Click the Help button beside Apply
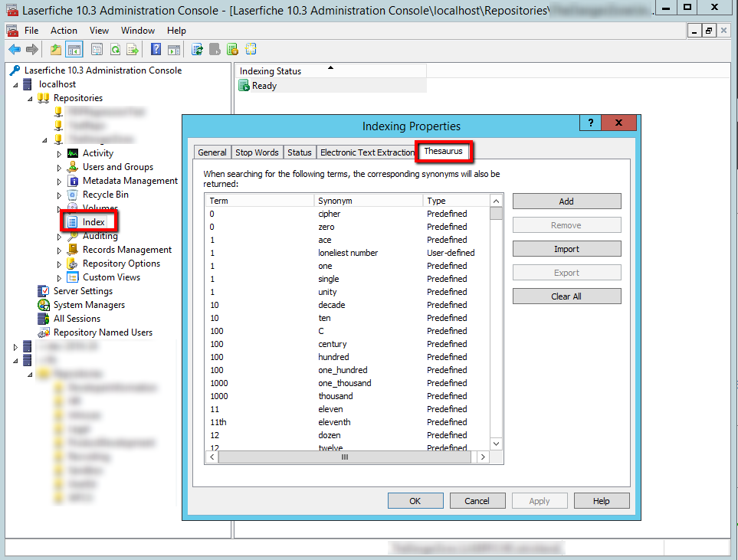The height and width of the screenshot is (560, 738). [602, 501]
